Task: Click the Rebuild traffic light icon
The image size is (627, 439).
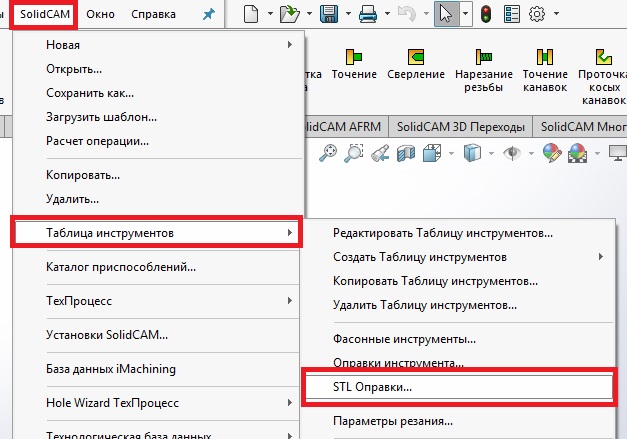Action: 486,14
